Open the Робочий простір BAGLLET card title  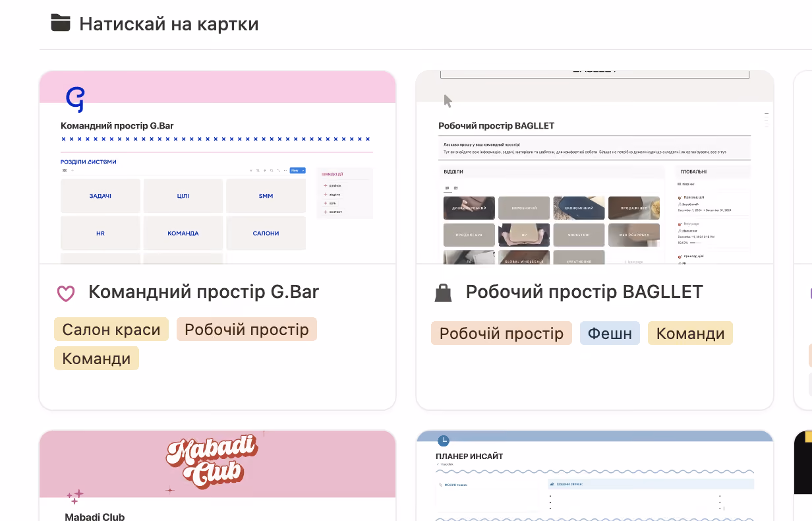(x=585, y=292)
